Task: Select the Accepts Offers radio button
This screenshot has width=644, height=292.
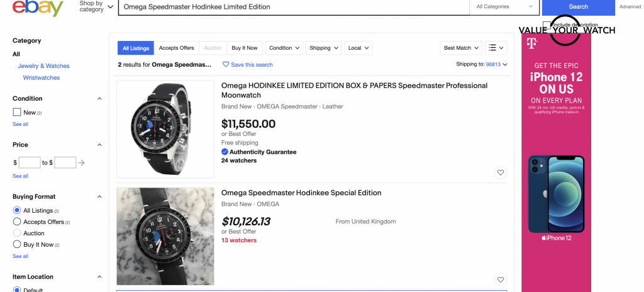Action: click(x=17, y=222)
